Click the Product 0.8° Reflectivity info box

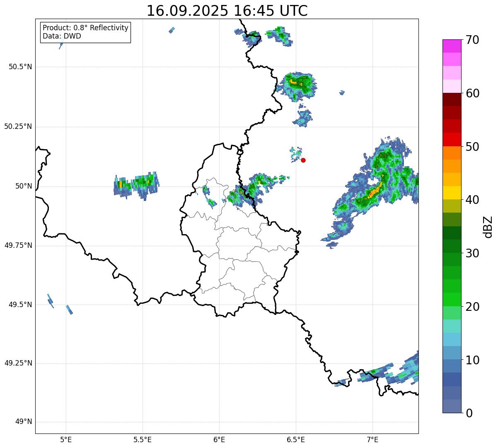click(85, 32)
